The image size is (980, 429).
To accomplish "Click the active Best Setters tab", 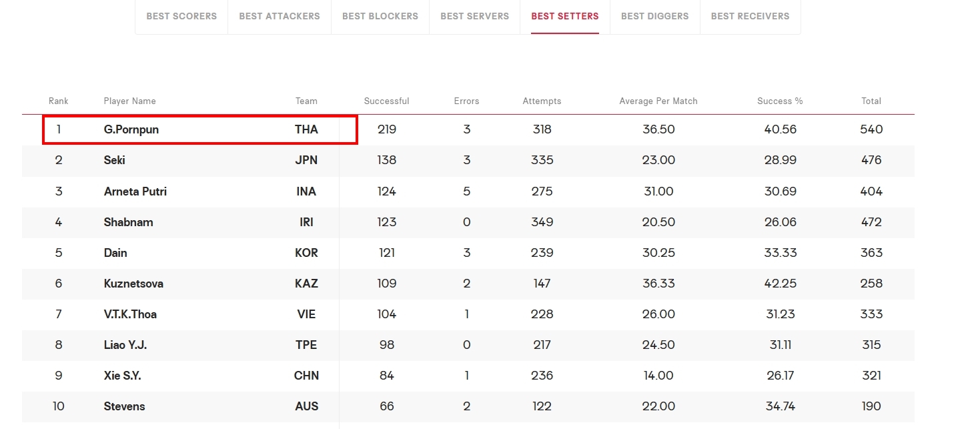I will pos(565,16).
